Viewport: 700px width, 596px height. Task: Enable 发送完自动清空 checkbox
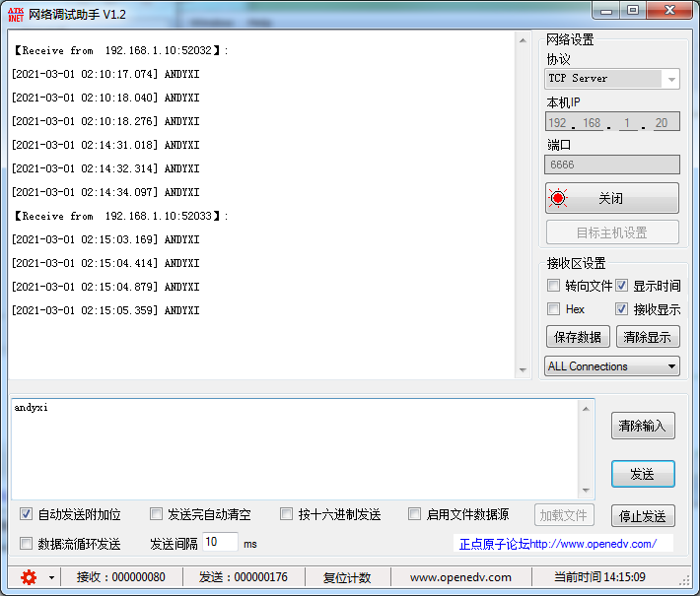(156, 514)
